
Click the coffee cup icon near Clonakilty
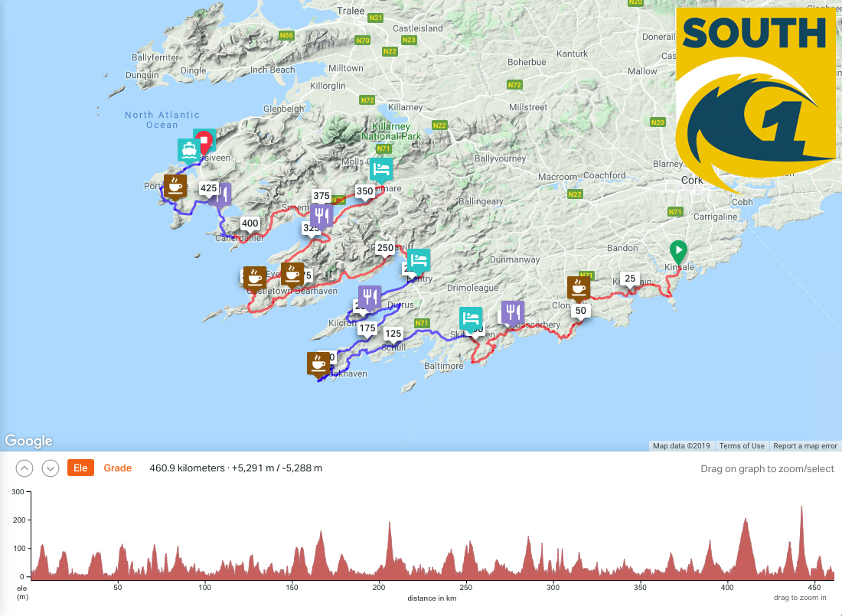point(579,288)
